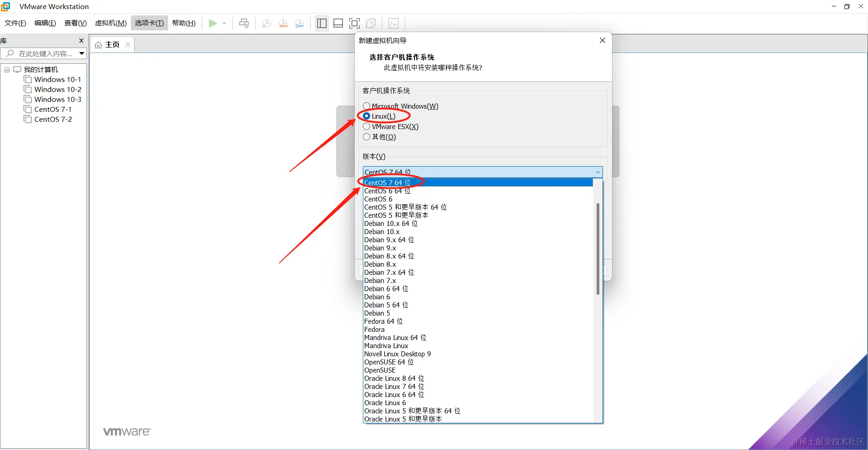Open the 文件(F) menu
Viewport: 868px width, 450px height.
pos(15,23)
